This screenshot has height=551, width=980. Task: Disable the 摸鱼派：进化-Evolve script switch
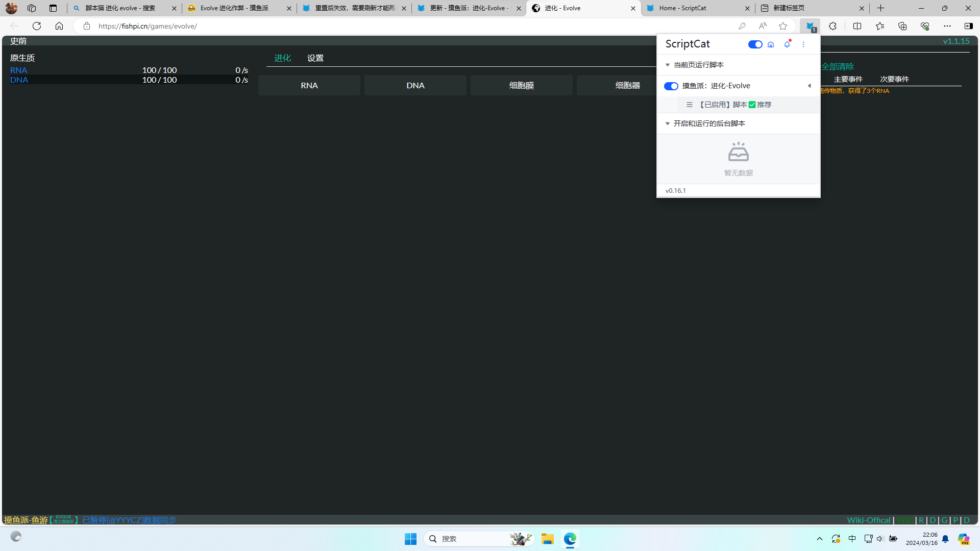click(x=671, y=86)
